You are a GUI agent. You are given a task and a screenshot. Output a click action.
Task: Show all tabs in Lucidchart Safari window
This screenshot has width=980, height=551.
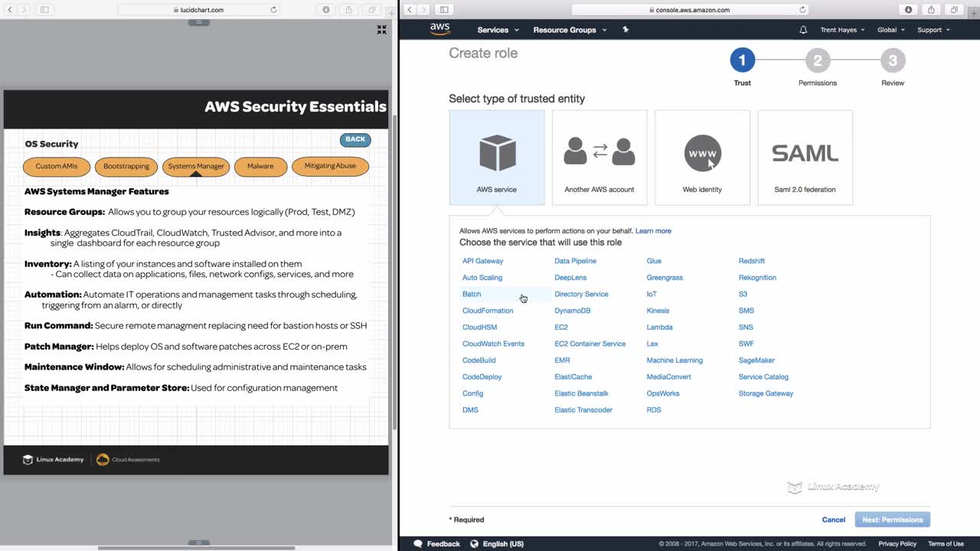372,10
